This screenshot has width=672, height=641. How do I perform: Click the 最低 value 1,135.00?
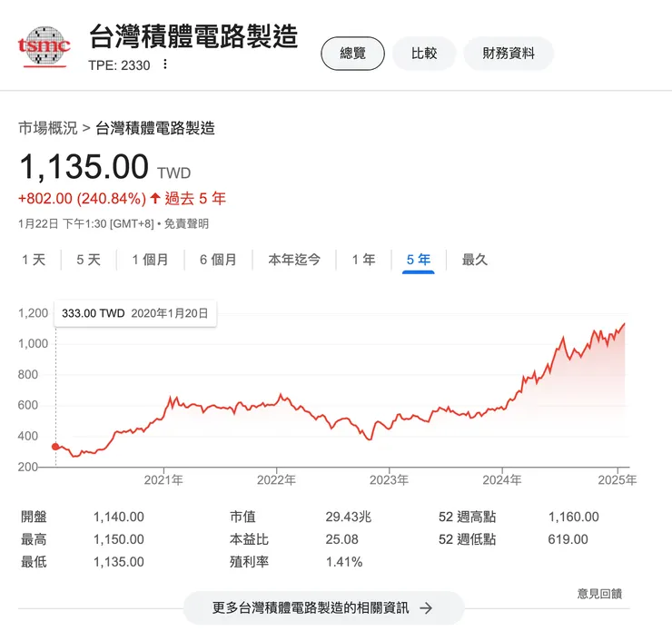119,562
